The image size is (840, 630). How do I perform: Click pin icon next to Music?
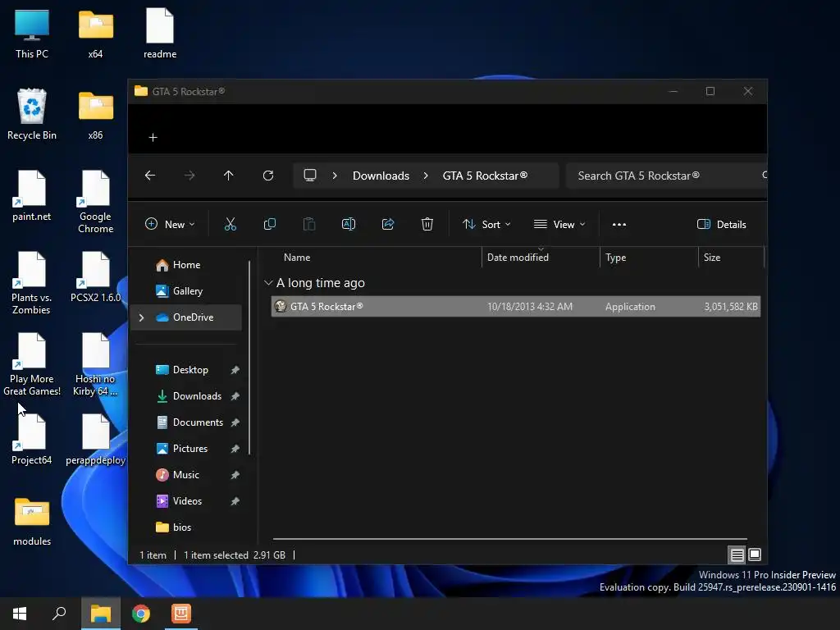(235, 475)
